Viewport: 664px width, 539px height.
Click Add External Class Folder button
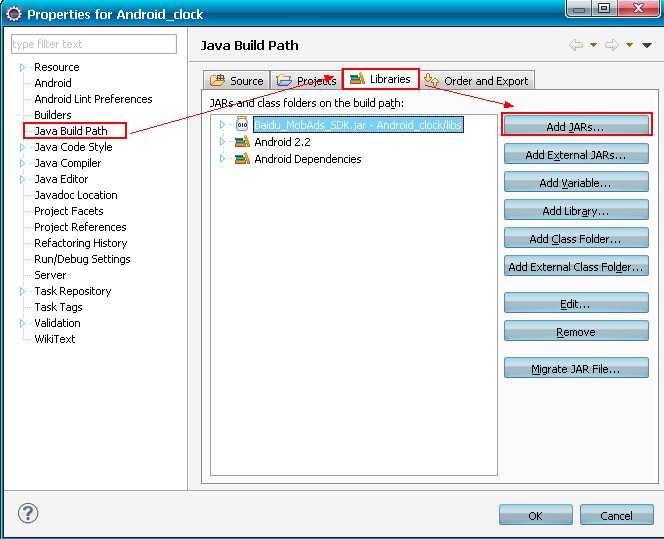[576, 266]
